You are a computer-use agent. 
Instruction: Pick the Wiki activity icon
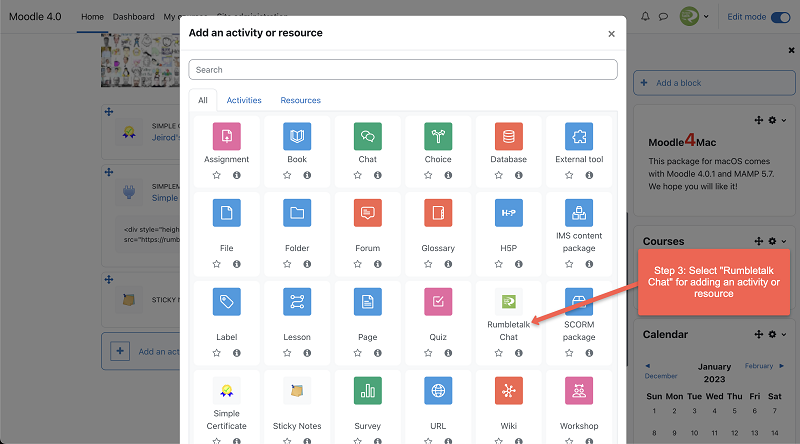point(508,390)
